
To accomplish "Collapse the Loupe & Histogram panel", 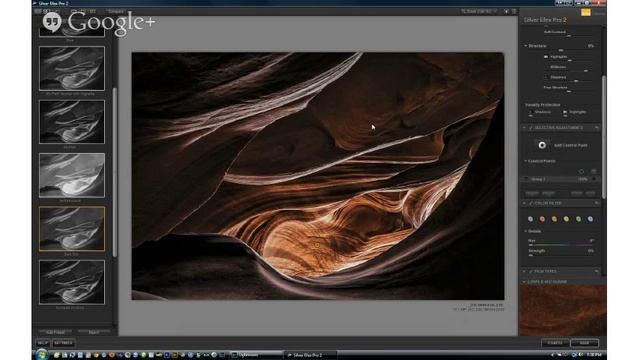I will click(524, 282).
